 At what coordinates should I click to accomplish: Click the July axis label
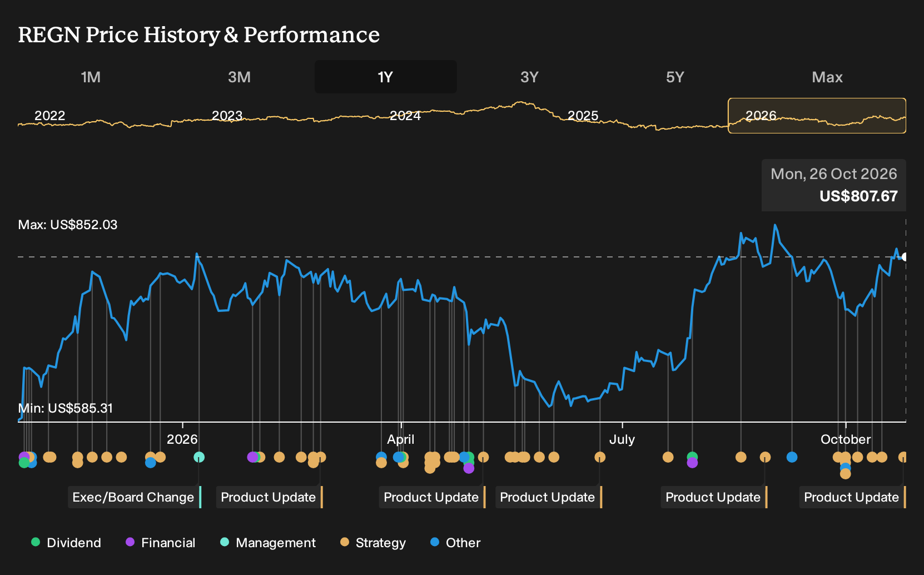click(x=622, y=439)
